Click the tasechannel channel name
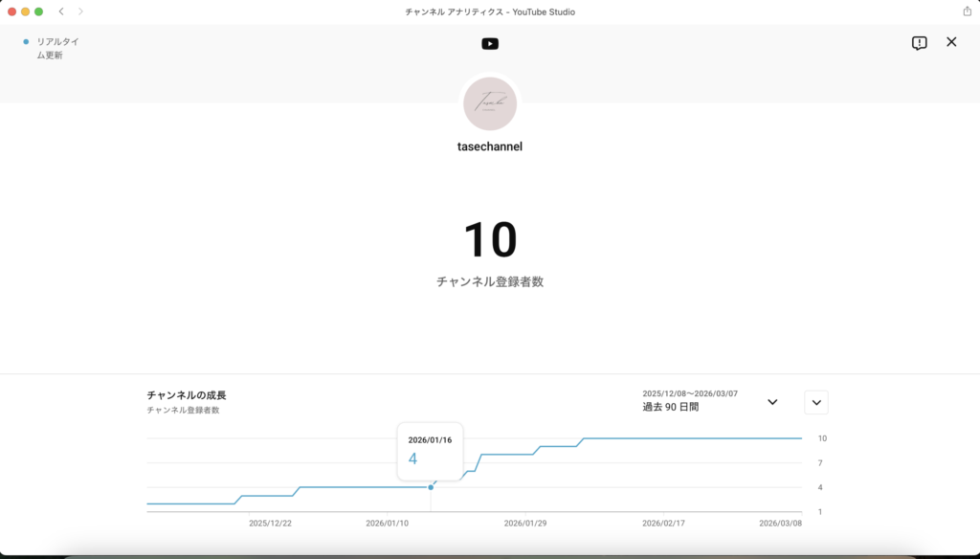 (x=490, y=147)
